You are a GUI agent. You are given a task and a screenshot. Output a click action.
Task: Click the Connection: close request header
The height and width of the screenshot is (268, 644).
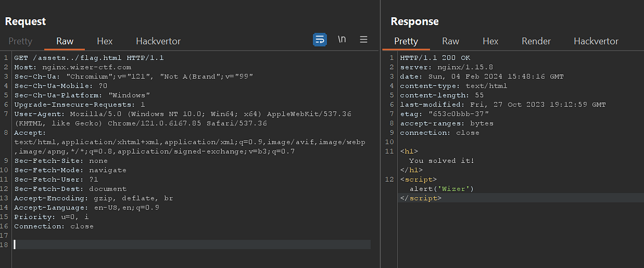[x=54, y=226]
